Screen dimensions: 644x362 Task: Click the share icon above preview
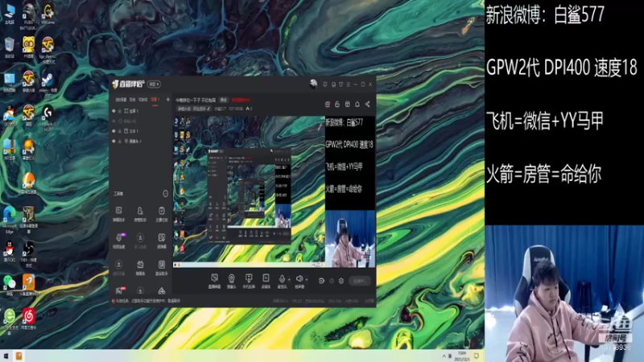367,105
